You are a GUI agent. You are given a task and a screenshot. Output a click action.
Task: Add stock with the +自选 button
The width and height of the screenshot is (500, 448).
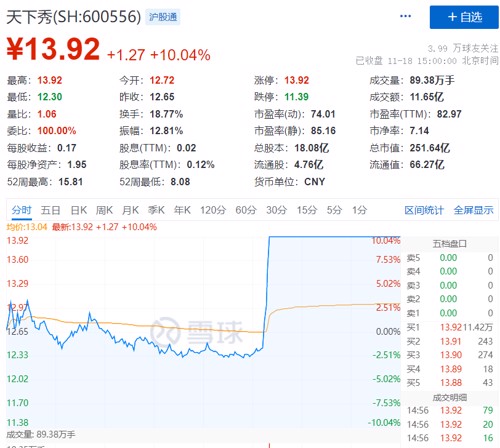coord(464,17)
